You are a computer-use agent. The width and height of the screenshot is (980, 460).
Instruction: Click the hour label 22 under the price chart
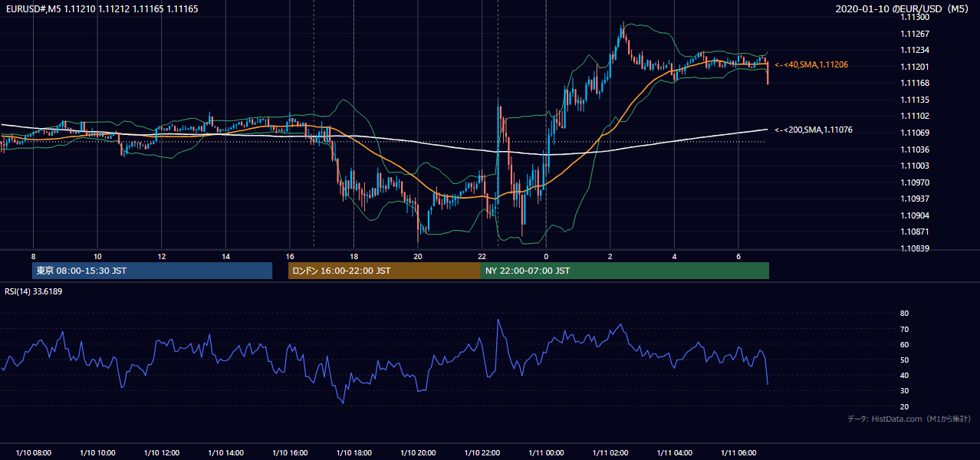pyautogui.click(x=482, y=256)
